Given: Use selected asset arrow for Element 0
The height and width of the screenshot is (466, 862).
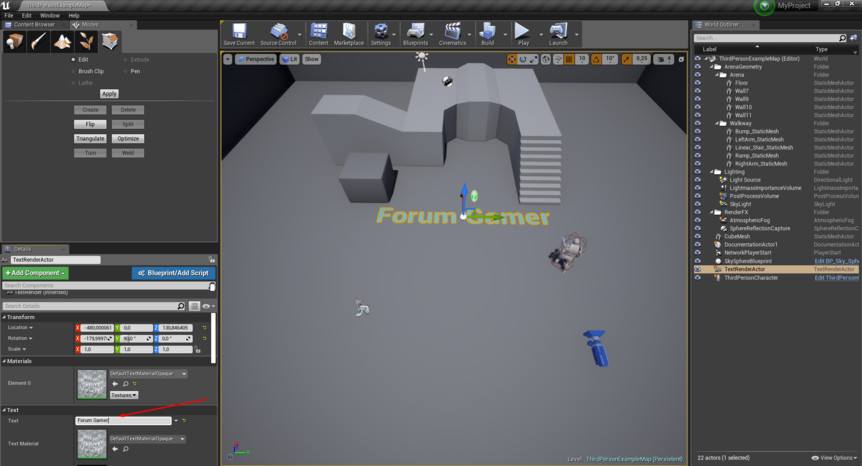Looking at the screenshot, I should (115, 384).
